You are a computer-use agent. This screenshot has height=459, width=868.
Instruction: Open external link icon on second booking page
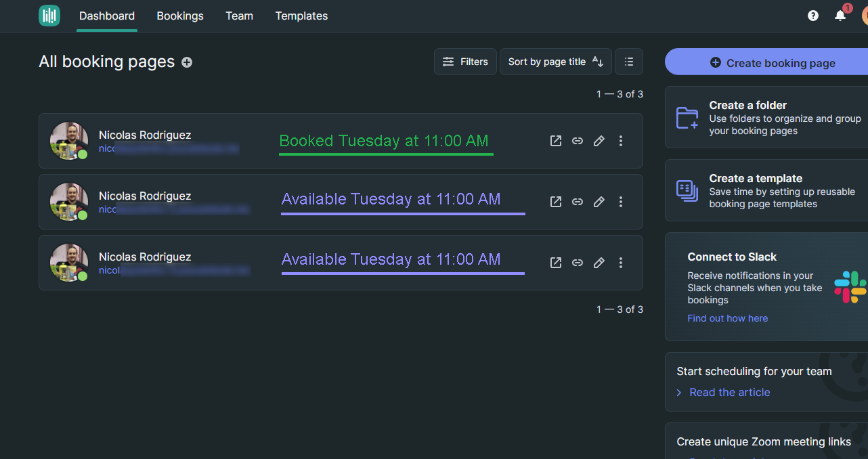click(x=556, y=202)
